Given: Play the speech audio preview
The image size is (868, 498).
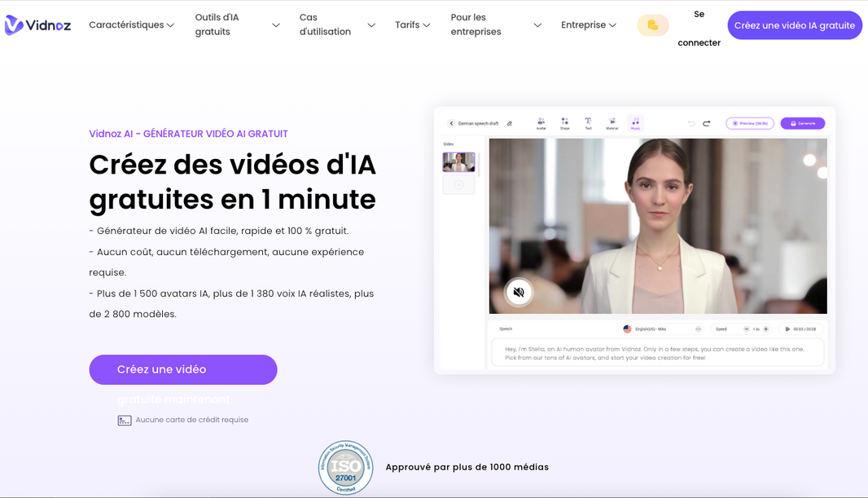Looking at the screenshot, I should (787, 329).
